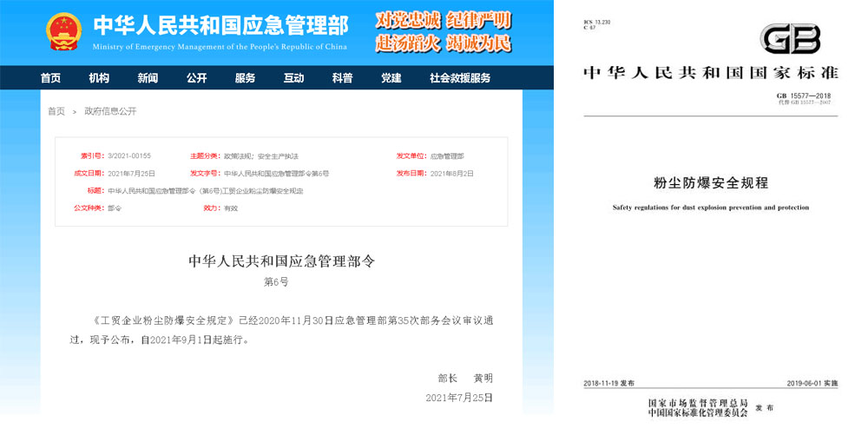Click the national emblem logo in header
Image resolution: width=868 pixels, height=442 pixels.
coord(63,32)
